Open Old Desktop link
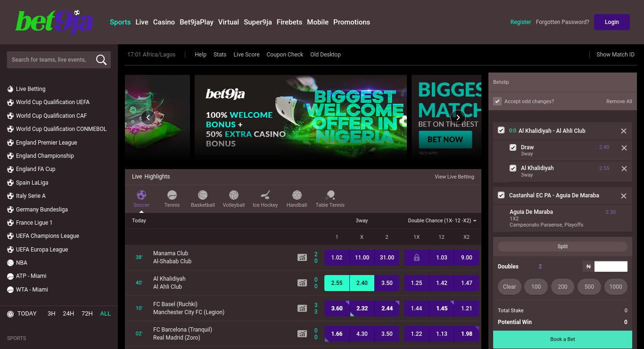644x349 pixels. (x=325, y=55)
